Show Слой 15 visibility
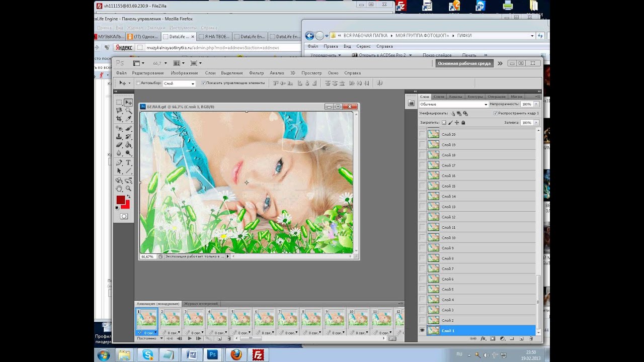The width and height of the screenshot is (644, 362). pyautogui.click(x=422, y=186)
